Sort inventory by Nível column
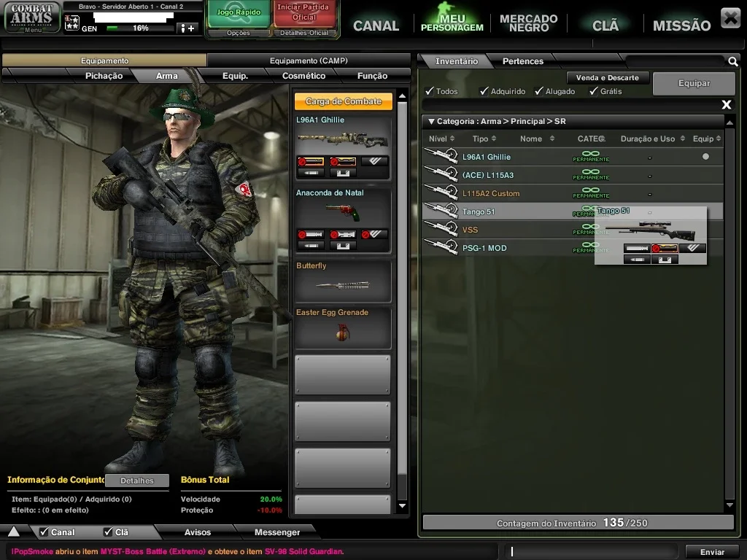 [441, 139]
